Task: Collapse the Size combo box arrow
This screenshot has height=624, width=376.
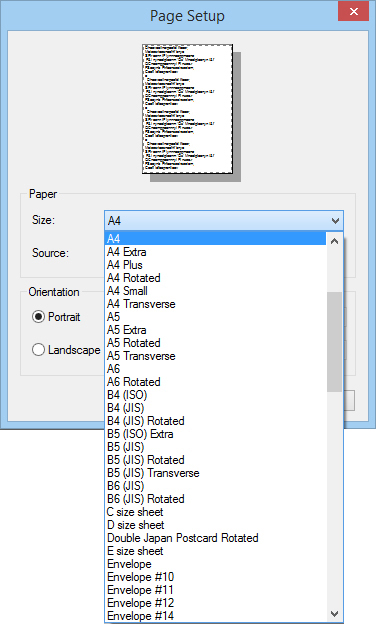Action: point(335,220)
